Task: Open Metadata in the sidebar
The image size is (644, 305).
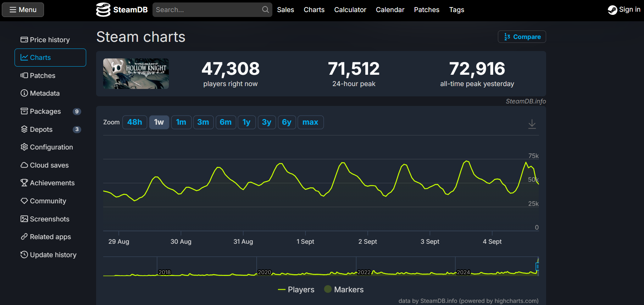Action: (50, 93)
